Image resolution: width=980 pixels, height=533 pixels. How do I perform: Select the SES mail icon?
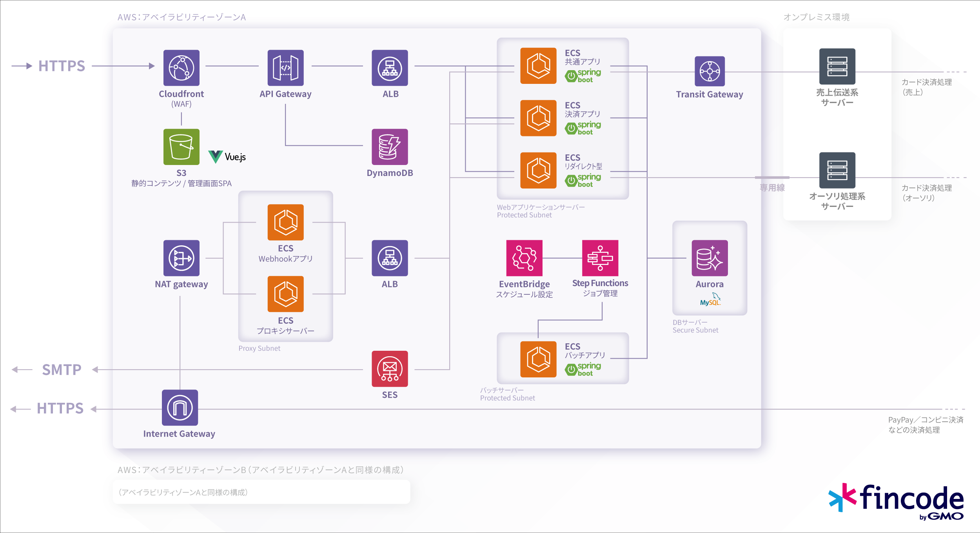point(390,369)
